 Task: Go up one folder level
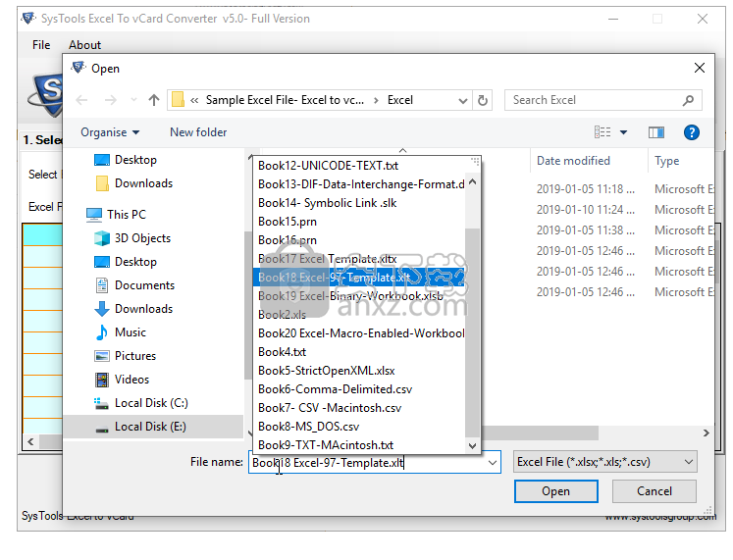point(154,100)
